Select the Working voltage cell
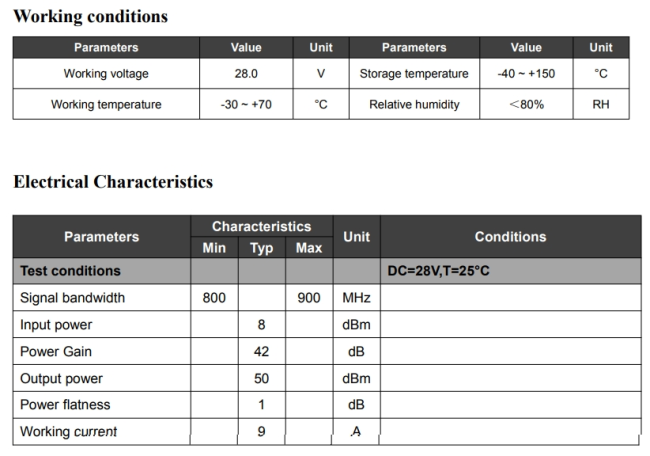This screenshot has width=650, height=456. coord(106,74)
